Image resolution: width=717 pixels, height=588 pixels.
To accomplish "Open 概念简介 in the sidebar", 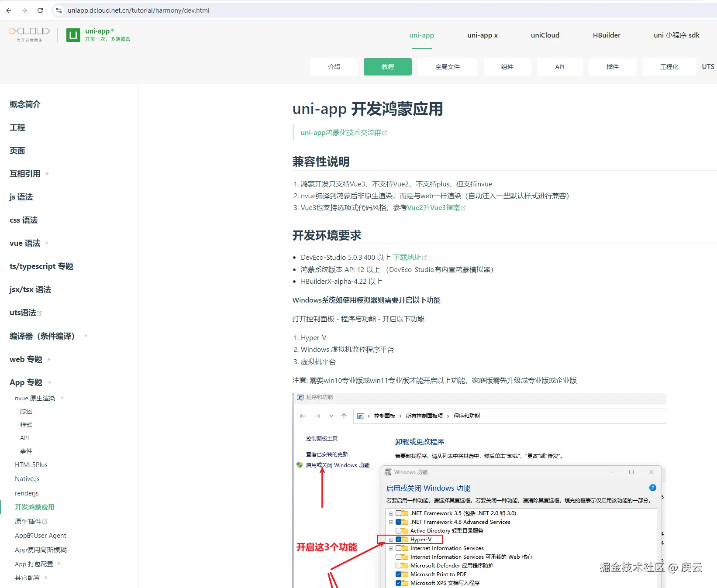I will click(x=25, y=104).
